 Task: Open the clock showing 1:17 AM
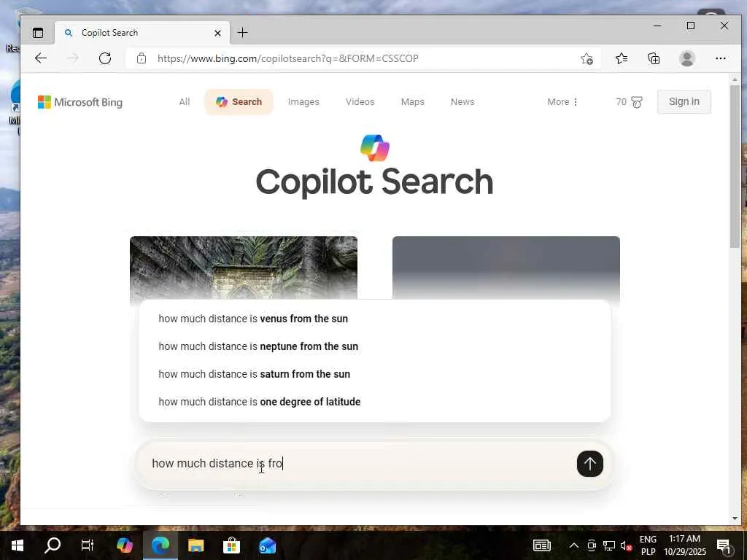pos(684,545)
